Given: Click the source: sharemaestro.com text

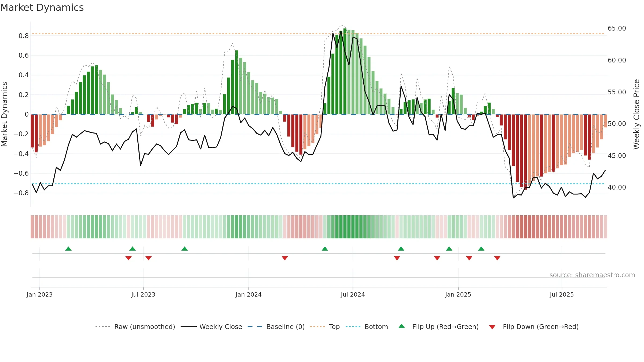Looking at the screenshot, I should [x=592, y=275].
